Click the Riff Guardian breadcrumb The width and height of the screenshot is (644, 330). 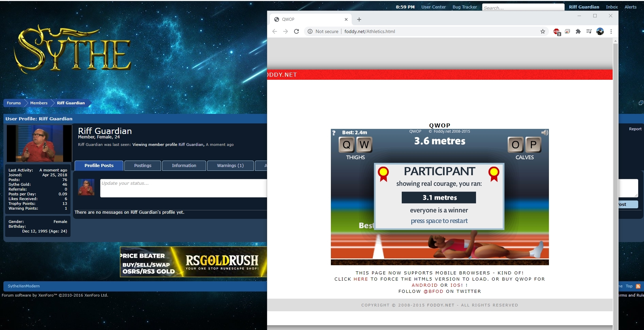(x=71, y=103)
